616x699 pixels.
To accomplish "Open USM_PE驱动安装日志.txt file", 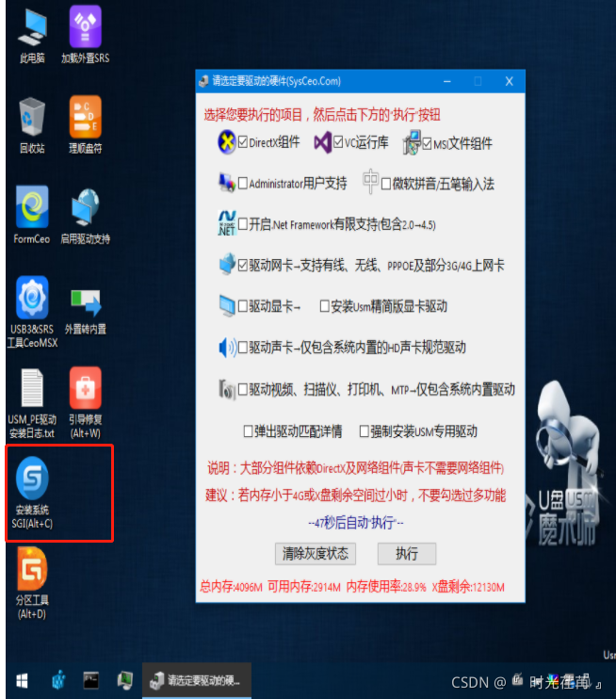I will [32, 404].
